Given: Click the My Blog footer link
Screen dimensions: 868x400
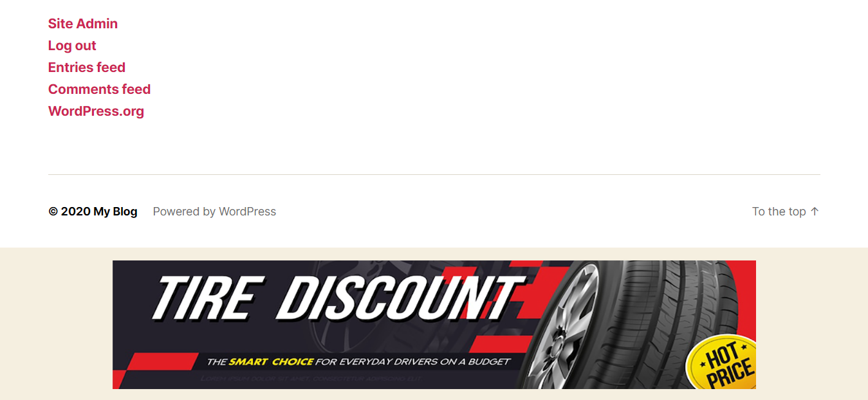Looking at the screenshot, I should (115, 212).
